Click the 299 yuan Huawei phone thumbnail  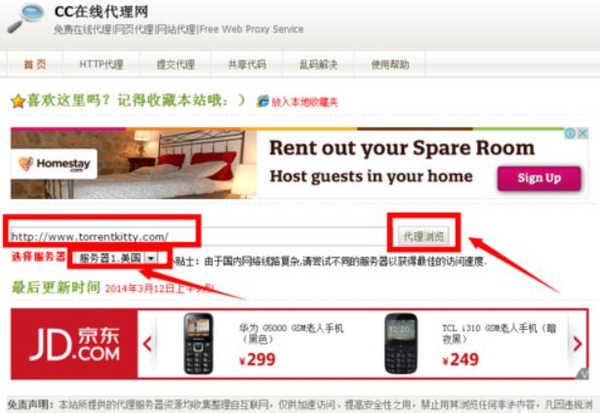point(198,343)
